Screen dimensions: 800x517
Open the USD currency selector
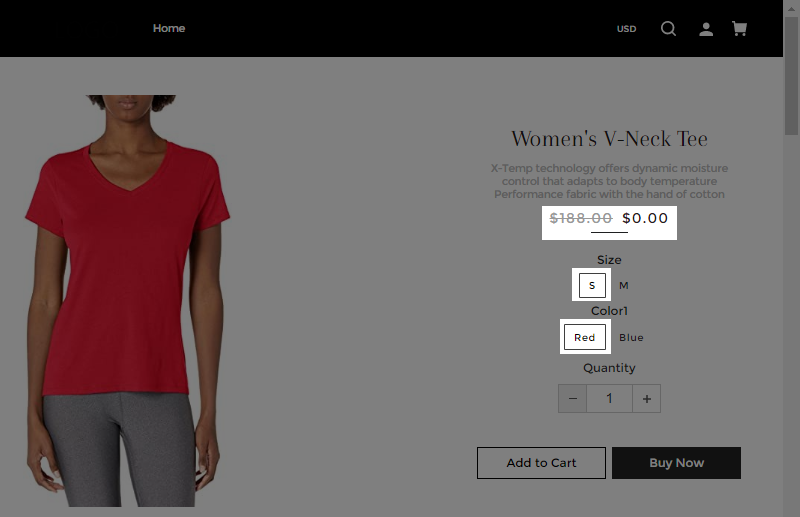(626, 29)
